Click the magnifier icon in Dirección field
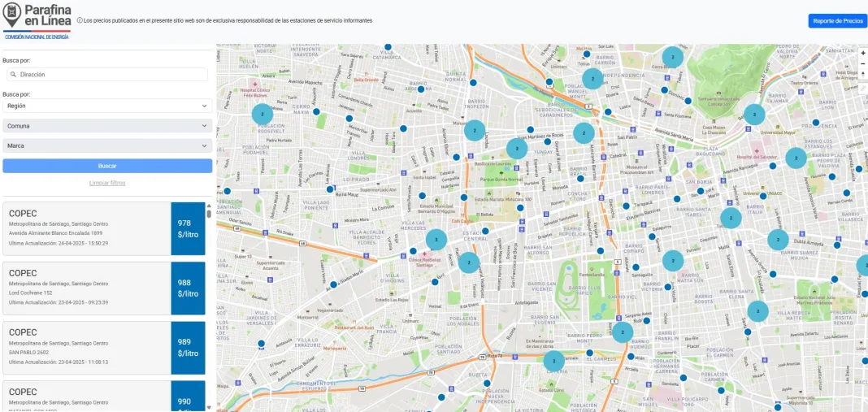 coord(12,74)
